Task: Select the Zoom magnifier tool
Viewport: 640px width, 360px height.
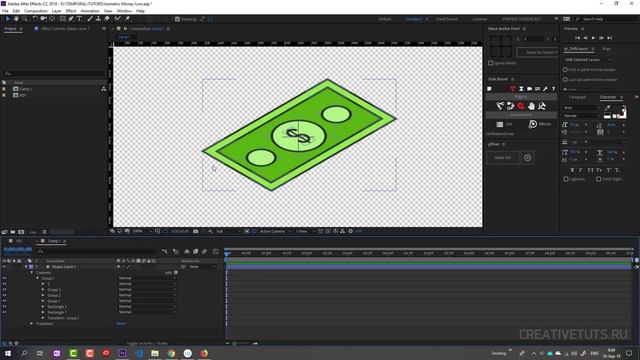Action: 25,19
